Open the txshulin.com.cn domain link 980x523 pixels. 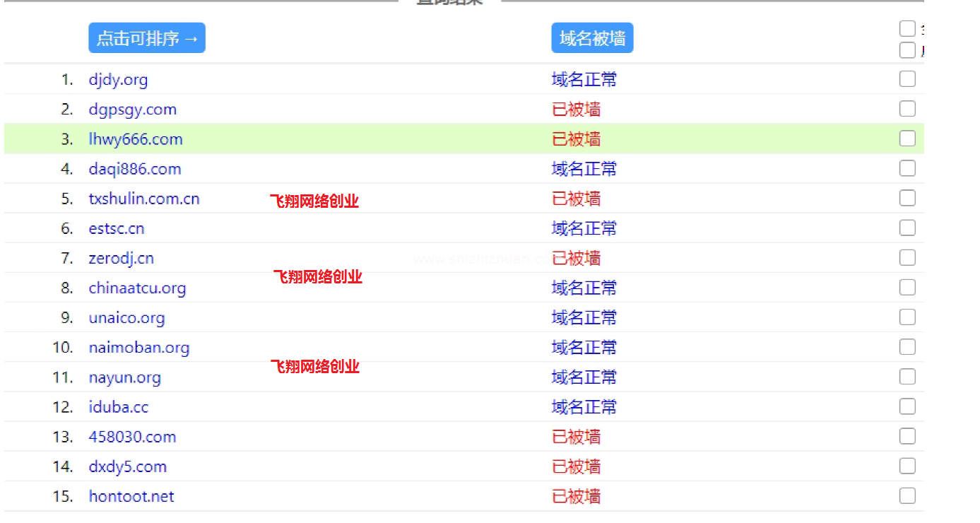point(144,199)
